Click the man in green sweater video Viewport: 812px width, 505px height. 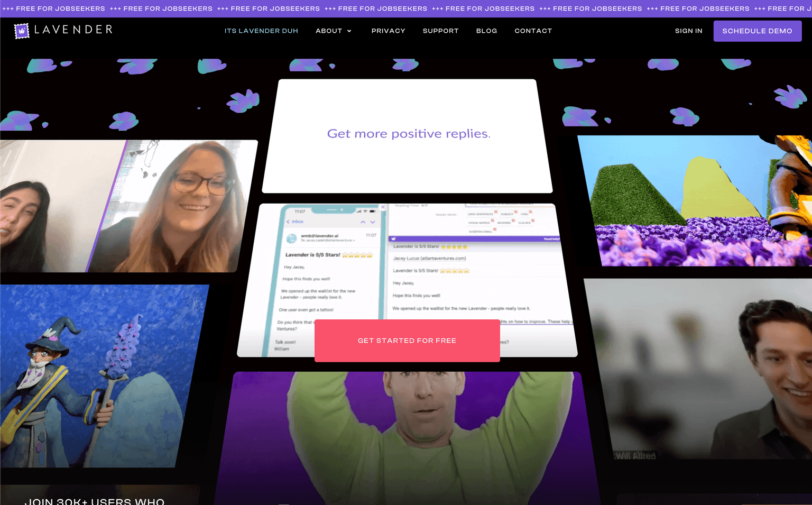[407, 438]
